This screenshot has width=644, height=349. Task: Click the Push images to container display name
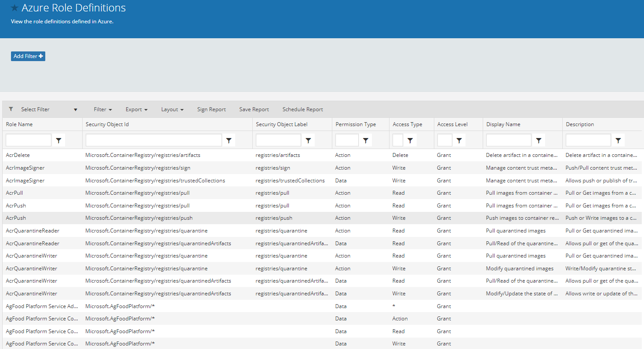[522, 218]
